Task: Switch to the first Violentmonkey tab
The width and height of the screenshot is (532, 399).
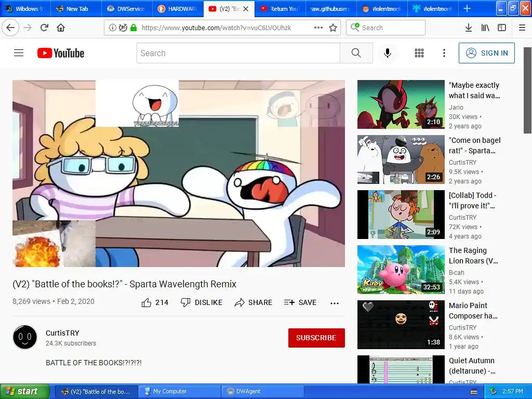Action: pos(382,9)
